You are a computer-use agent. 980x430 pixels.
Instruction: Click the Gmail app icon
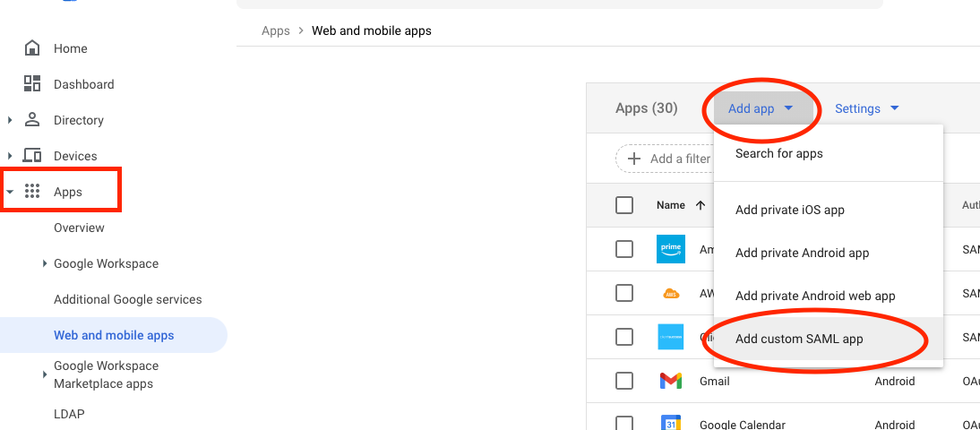[671, 381]
